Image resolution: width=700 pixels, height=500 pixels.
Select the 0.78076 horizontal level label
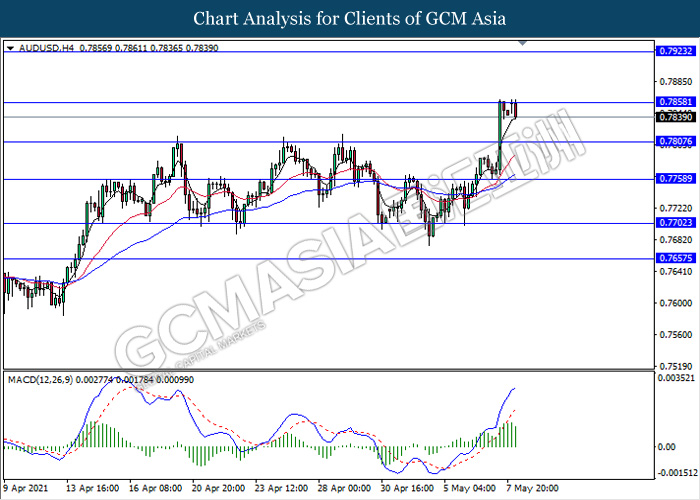pyautogui.click(x=675, y=142)
